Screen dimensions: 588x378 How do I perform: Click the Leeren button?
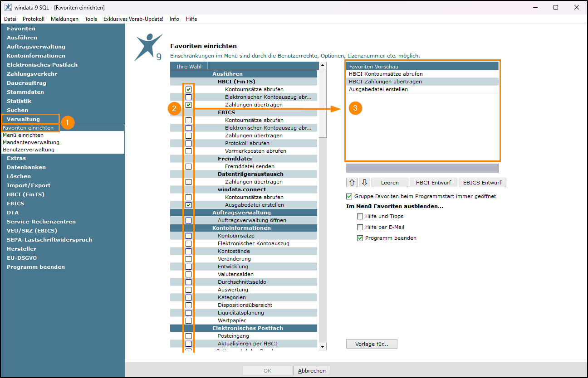click(x=390, y=183)
